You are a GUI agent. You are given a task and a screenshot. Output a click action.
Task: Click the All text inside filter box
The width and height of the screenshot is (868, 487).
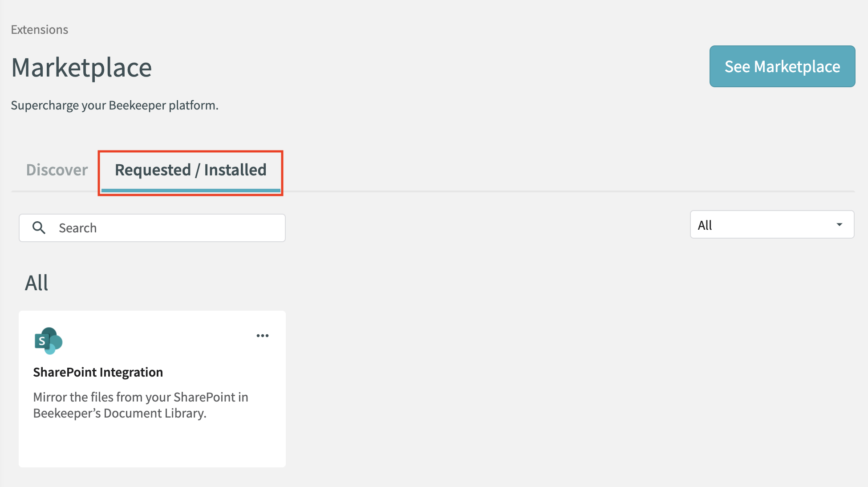[705, 225]
